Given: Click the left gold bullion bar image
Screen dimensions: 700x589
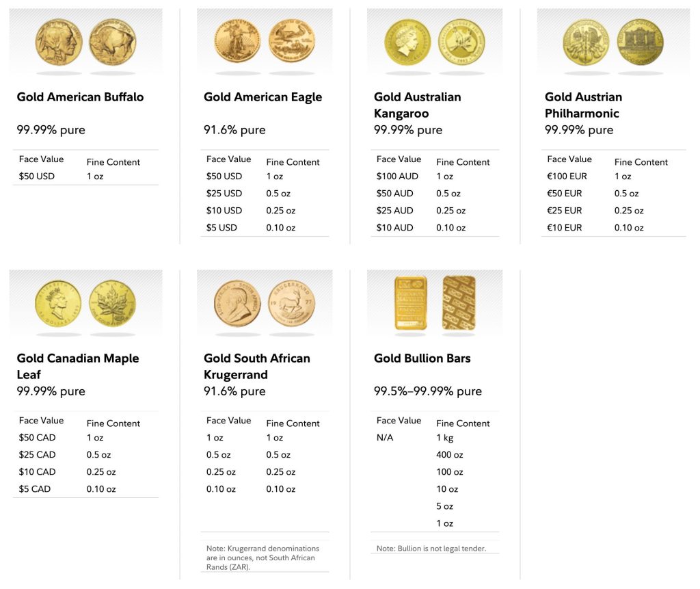Looking at the screenshot, I should click(x=411, y=304).
